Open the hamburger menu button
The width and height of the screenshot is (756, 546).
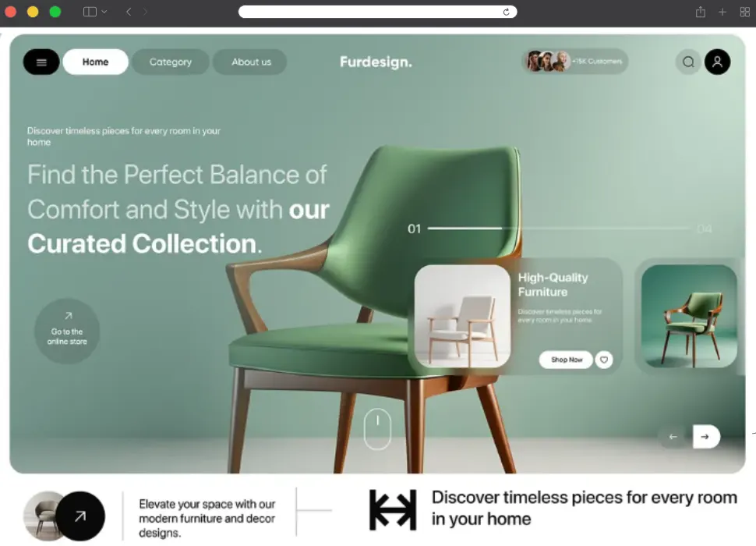(41, 62)
